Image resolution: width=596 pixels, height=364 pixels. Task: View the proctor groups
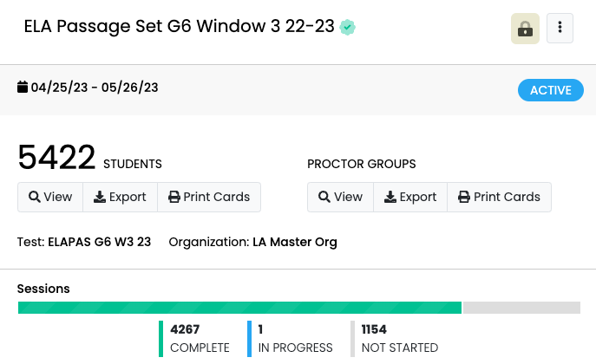point(340,197)
